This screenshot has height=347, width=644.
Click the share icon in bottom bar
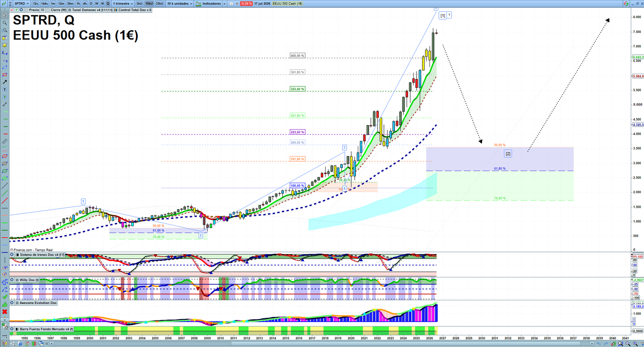click(13, 344)
